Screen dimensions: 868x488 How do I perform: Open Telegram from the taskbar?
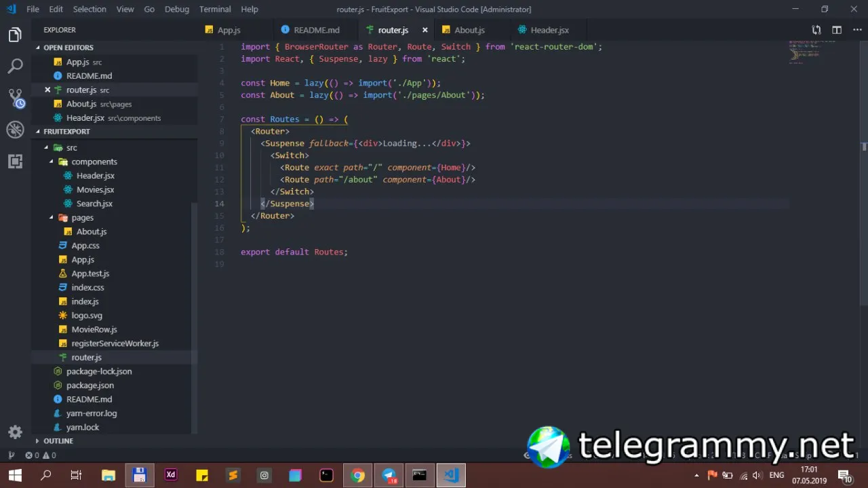[389, 475]
